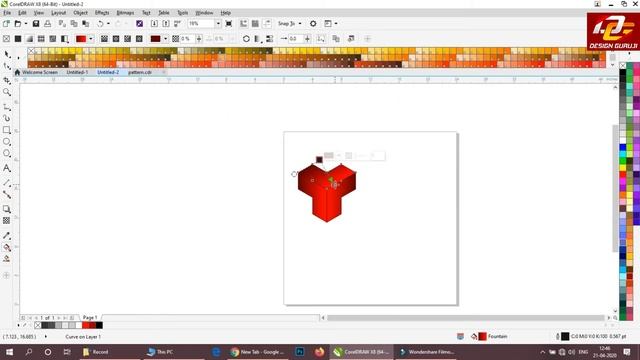Viewport: 640px width, 360px height.
Task: Select the Interactive Fill tool
Action: (x=7, y=247)
